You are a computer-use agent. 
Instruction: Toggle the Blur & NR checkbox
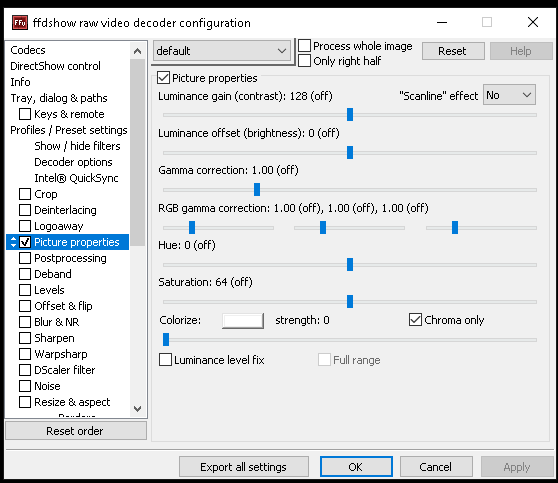(x=25, y=322)
